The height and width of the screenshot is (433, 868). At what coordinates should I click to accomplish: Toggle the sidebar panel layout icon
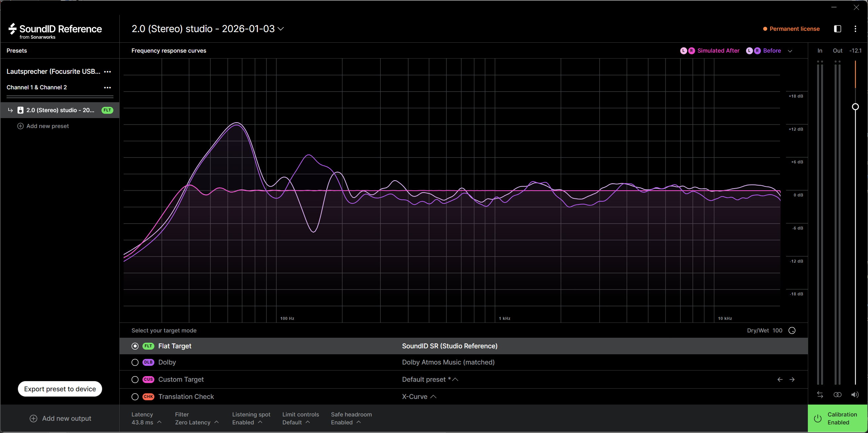pyautogui.click(x=838, y=29)
